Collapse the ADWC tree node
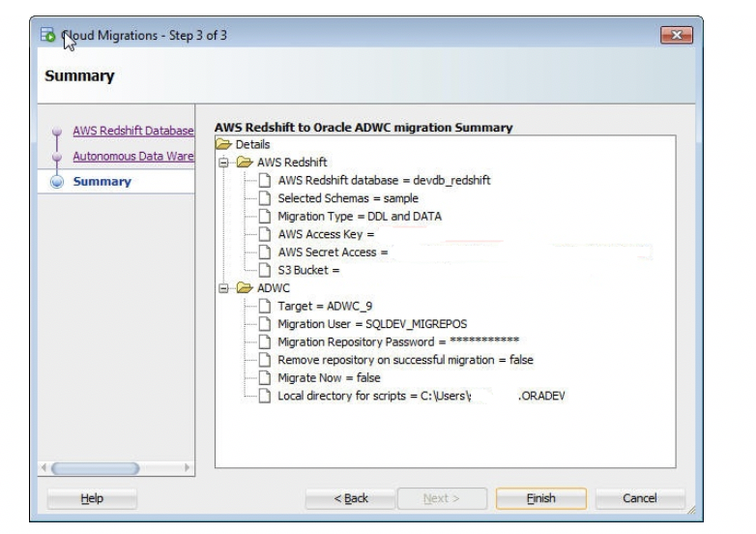 coord(223,288)
